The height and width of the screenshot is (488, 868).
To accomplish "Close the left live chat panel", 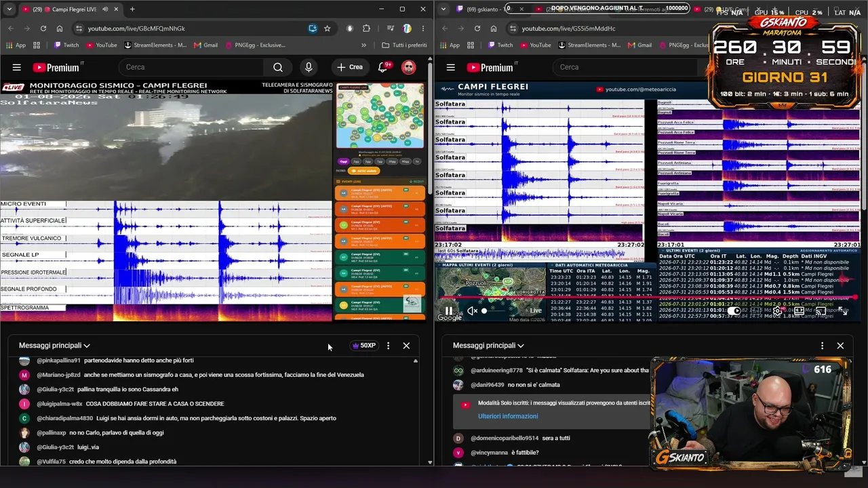I will pyautogui.click(x=406, y=346).
